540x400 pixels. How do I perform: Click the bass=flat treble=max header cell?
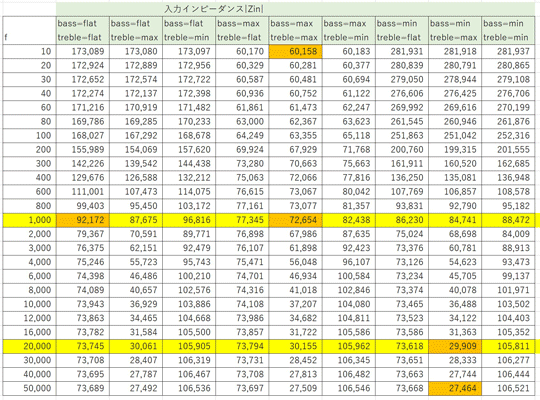point(136,30)
